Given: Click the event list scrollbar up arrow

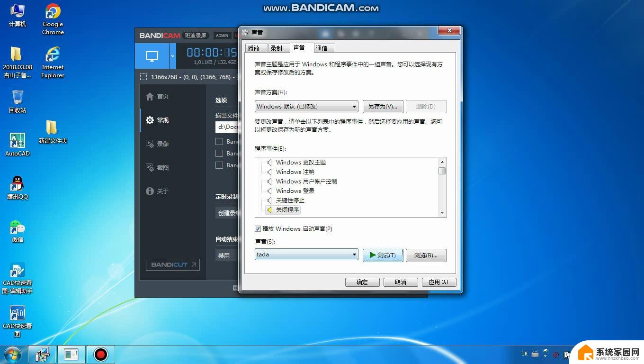Looking at the screenshot, I should pos(442,162).
